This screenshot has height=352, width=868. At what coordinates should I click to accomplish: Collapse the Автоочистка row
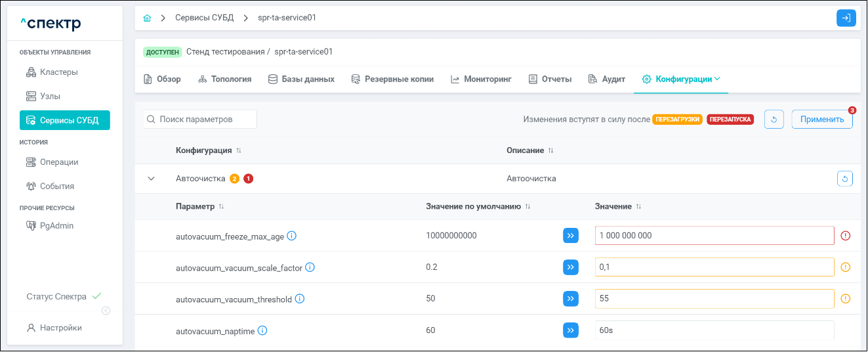click(151, 179)
